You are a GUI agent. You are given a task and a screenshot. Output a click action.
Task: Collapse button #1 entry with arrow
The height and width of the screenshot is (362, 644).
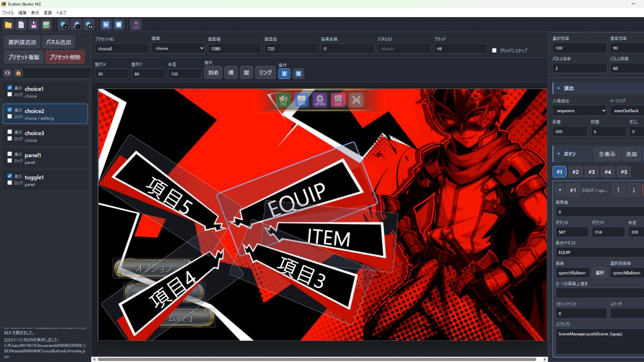click(559, 190)
